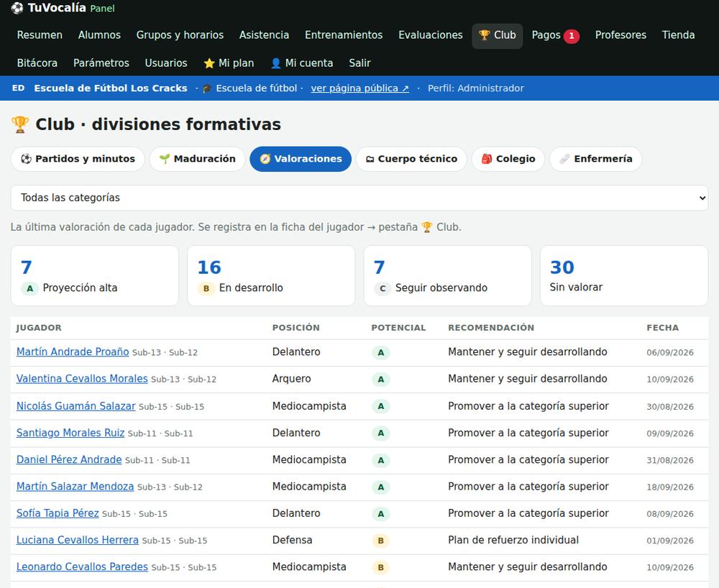The height and width of the screenshot is (588, 719).
Task: Click the C badge in Seguir observando card
Action: pos(383,288)
